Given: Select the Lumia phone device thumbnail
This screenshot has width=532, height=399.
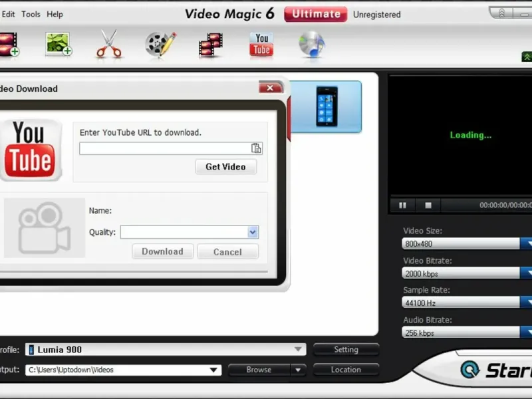Looking at the screenshot, I should 327,106.
